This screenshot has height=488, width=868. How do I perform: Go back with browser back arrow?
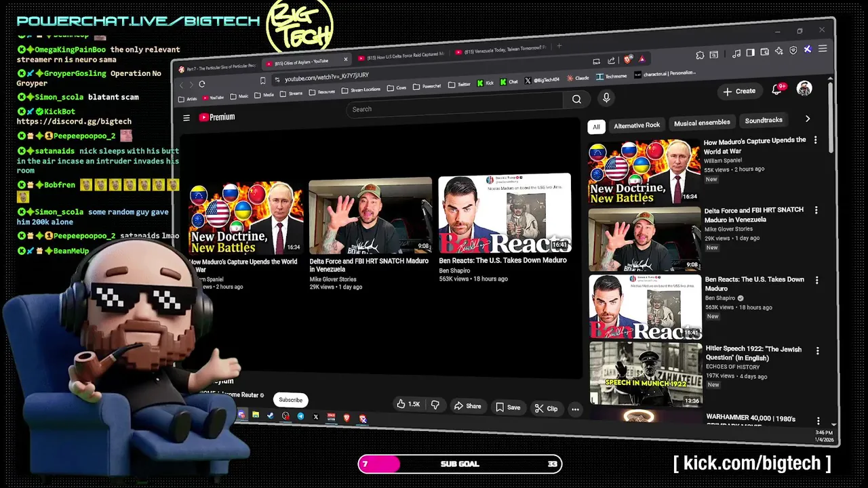[181, 85]
